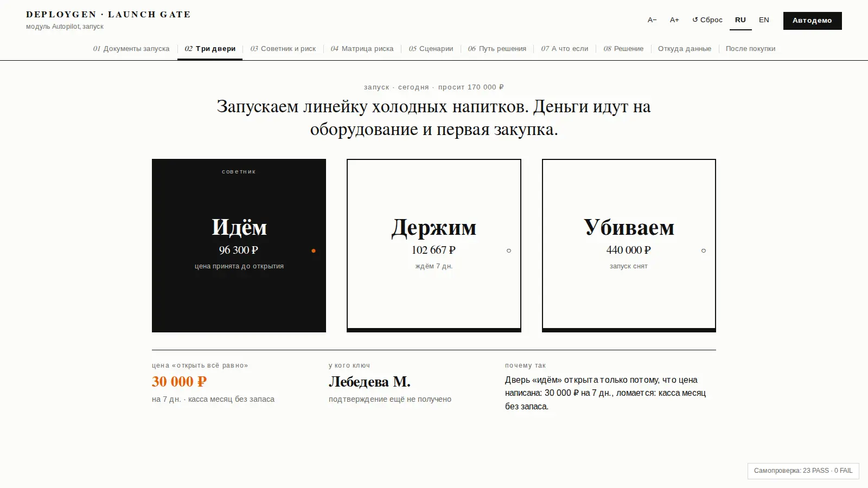Click the key holder name Лебедева М.
Viewport: 868px width, 488px height.
coord(369,382)
